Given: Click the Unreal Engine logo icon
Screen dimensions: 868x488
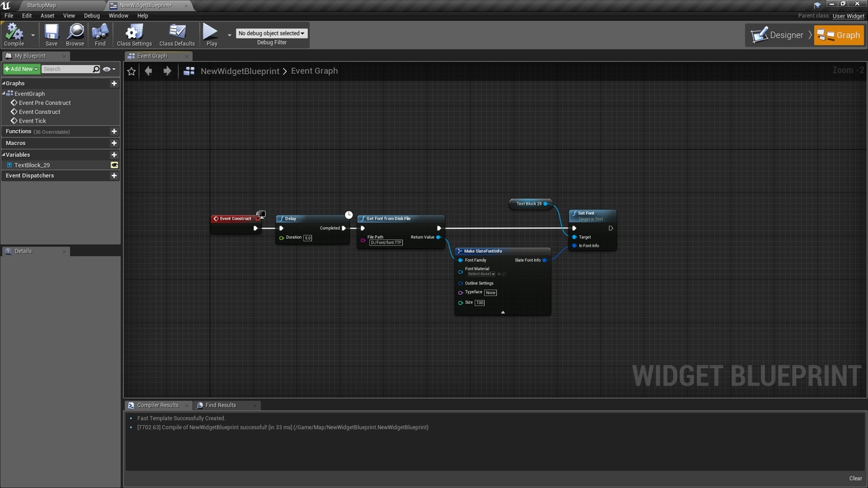Looking at the screenshot, I should click(x=6, y=5).
